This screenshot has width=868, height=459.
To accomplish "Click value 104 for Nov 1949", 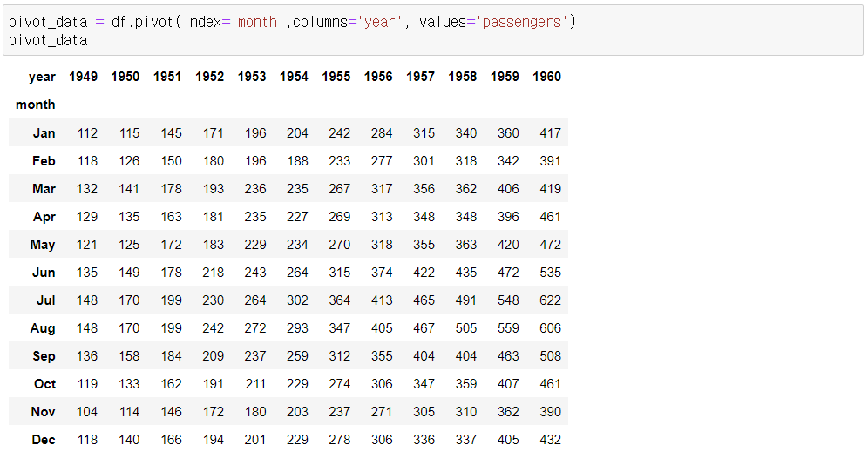I will coord(87,412).
